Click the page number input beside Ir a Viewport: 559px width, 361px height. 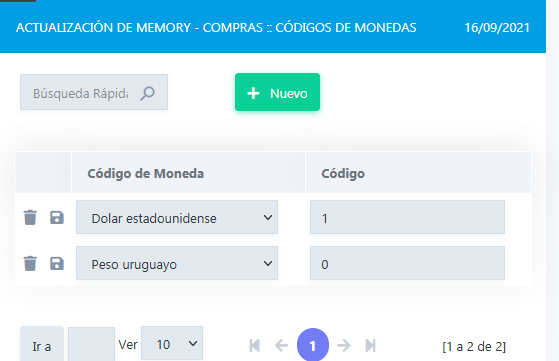(x=91, y=345)
